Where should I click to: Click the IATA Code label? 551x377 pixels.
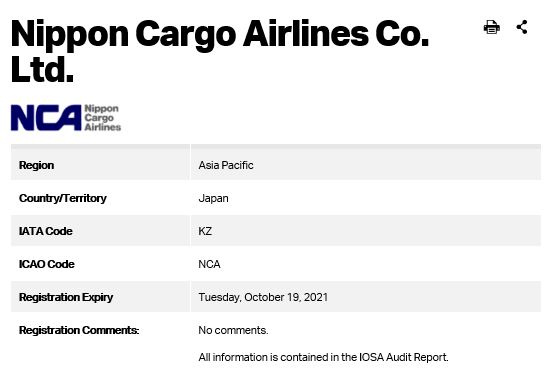[x=46, y=231]
